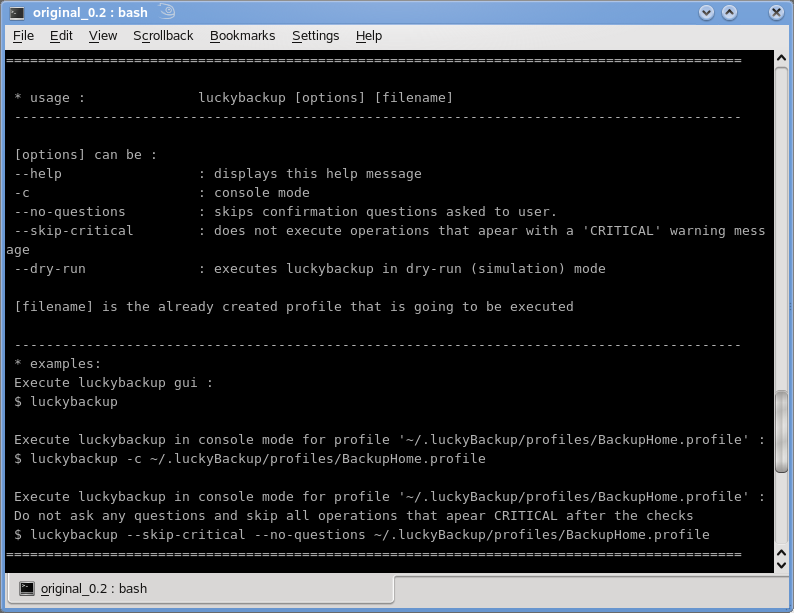Click the 'luckybackup [options] [filename]' usage text
Image resolution: width=794 pixels, height=613 pixels.
pyautogui.click(x=326, y=98)
